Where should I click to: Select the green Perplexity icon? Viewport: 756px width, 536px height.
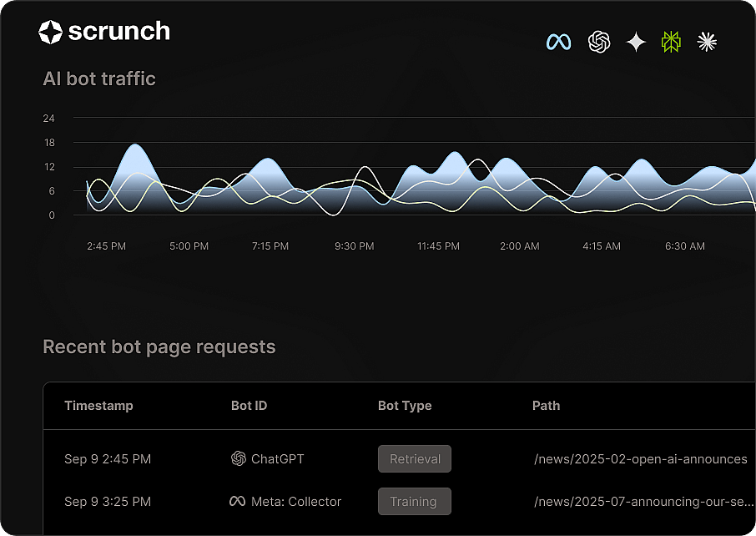tap(671, 42)
